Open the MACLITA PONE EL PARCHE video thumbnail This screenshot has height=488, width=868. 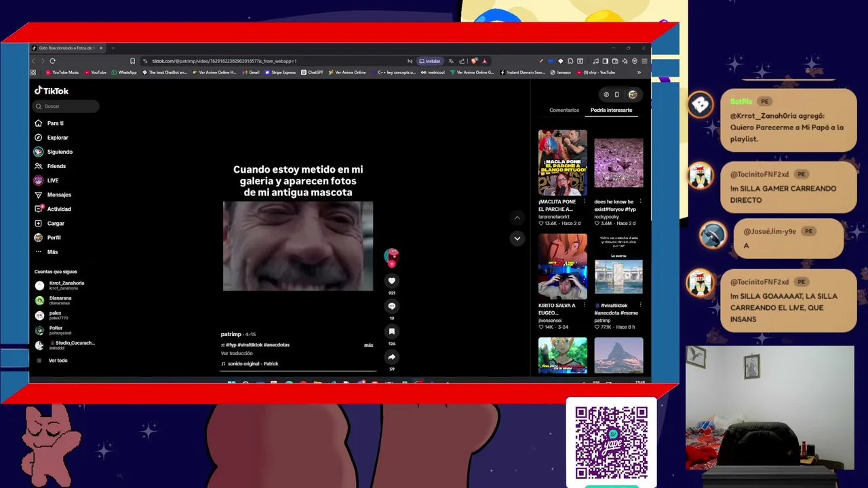(562, 163)
